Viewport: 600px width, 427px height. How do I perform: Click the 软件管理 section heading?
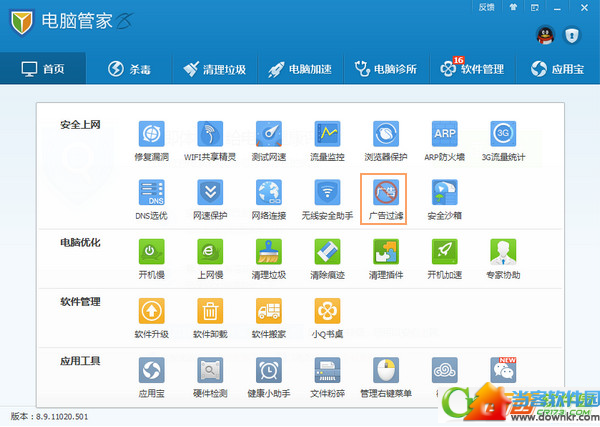pos(80,302)
